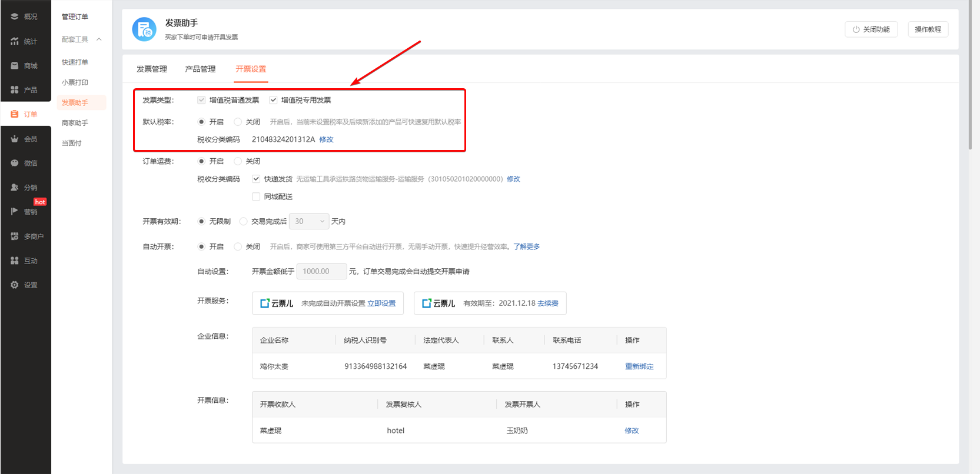Enable the 同城配送 checkbox
This screenshot has height=474, width=980.
[x=256, y=196]
